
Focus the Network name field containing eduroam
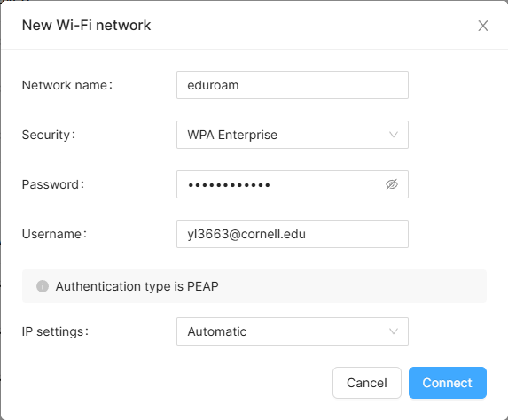coord(293,85)
